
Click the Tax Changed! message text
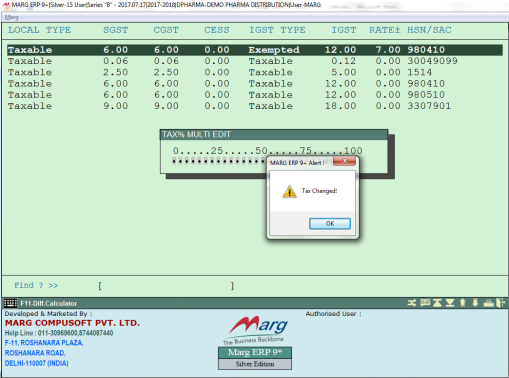coord(319,191)
